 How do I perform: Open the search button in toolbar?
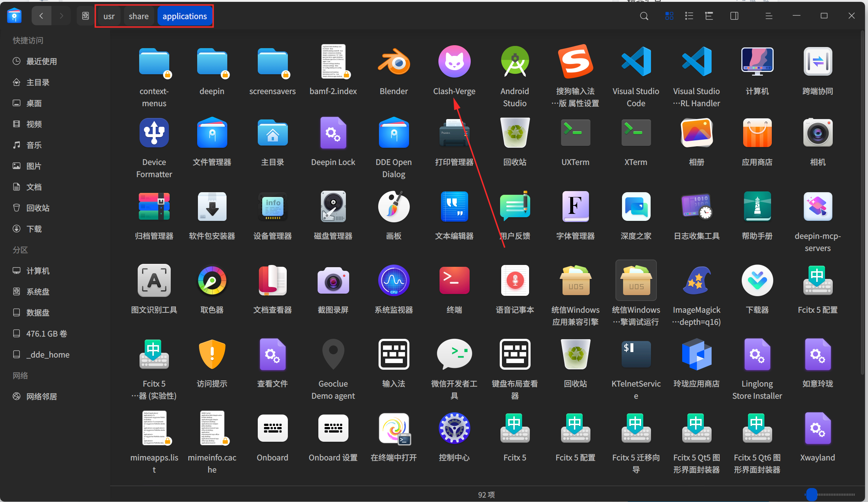point(644,16)
